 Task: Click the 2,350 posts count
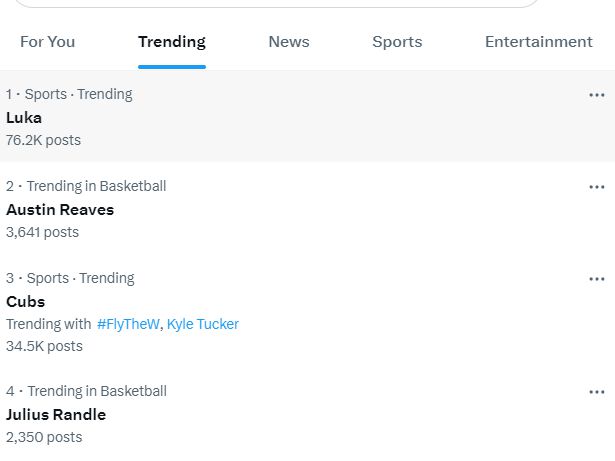tap(44, 437)
